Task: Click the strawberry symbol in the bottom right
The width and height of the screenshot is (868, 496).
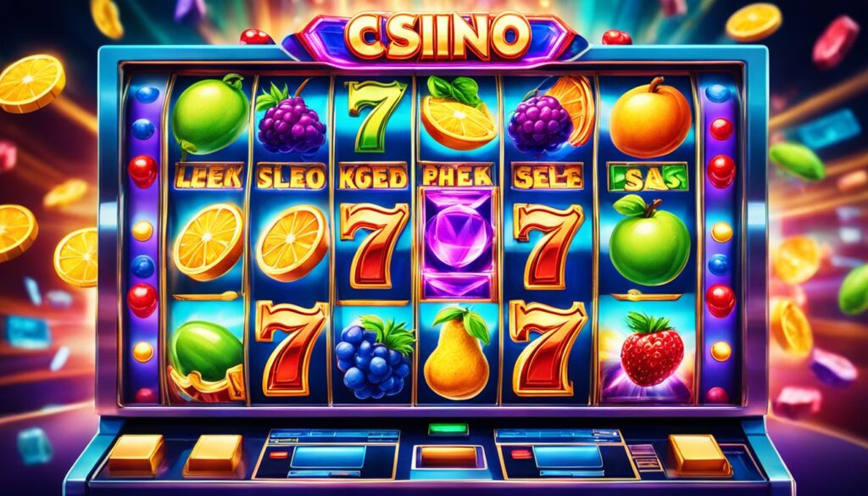Action: click(652, 348)
